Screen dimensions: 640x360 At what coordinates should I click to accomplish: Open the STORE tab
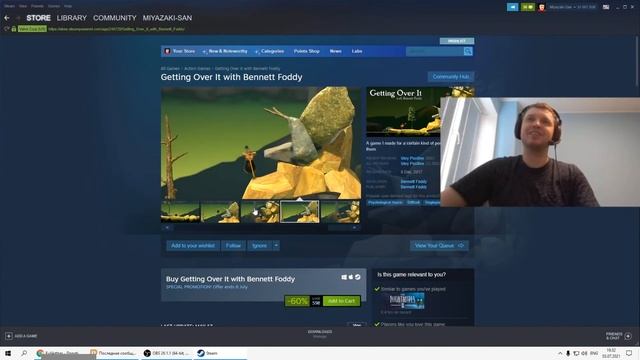tap(38, 18)
